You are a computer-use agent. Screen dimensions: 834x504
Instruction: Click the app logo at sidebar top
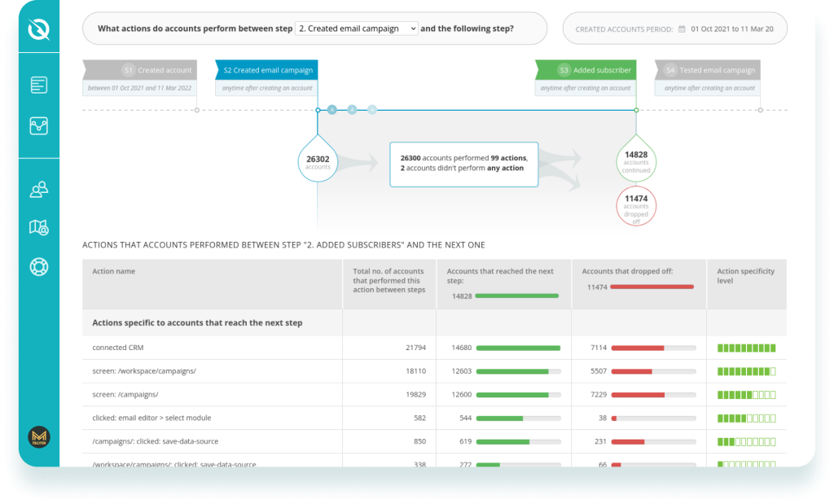point(39,29)
